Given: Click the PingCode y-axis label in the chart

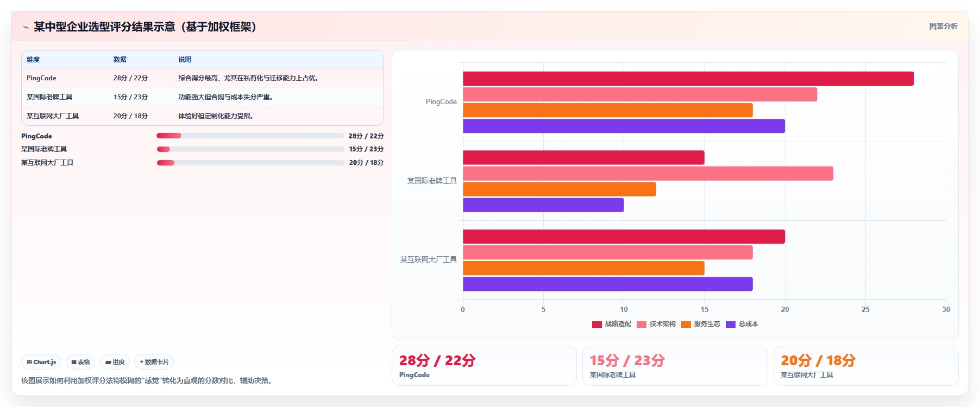Looking at the screenshot, I should coord(441,102).
